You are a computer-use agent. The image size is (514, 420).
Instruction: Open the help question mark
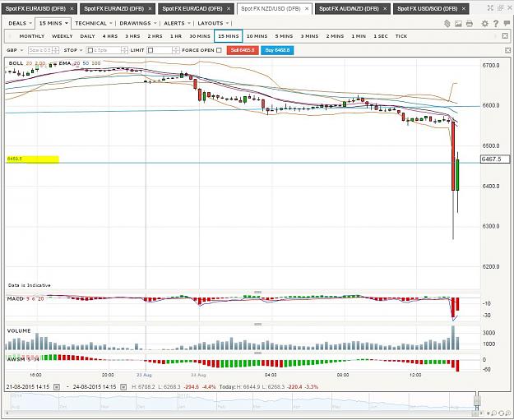[x=496, y=24]
